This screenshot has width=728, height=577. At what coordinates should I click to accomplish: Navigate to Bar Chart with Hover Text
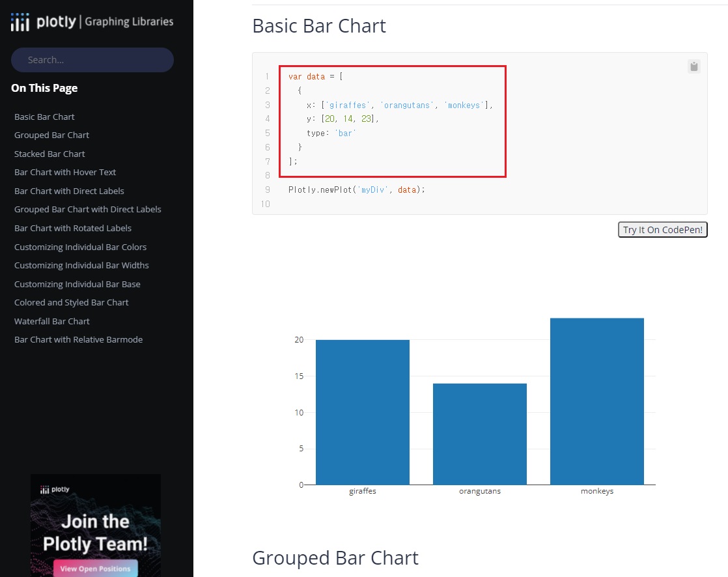pos(65,172)
